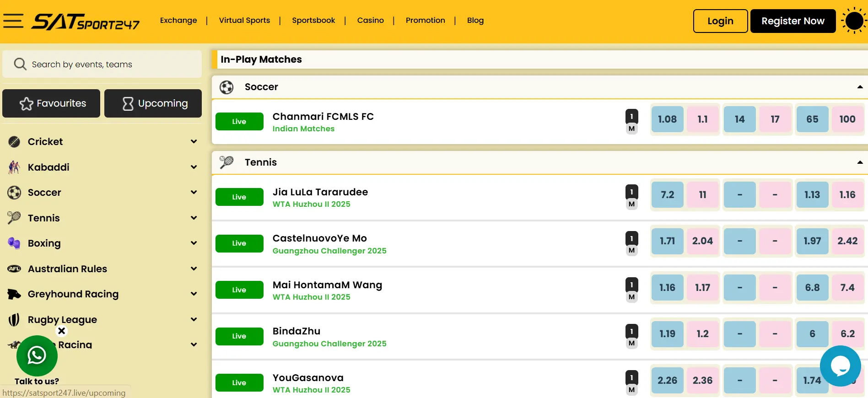The width and height of the screenshot is (868, 398).
Task: Expand the Greyhound Racing category
Action: click(194, 294)
